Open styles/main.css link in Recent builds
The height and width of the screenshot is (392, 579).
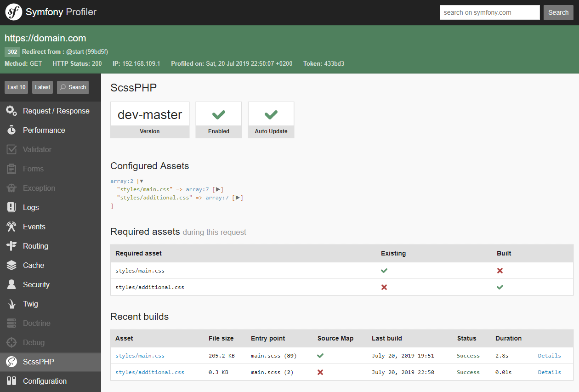click(140, 356)
